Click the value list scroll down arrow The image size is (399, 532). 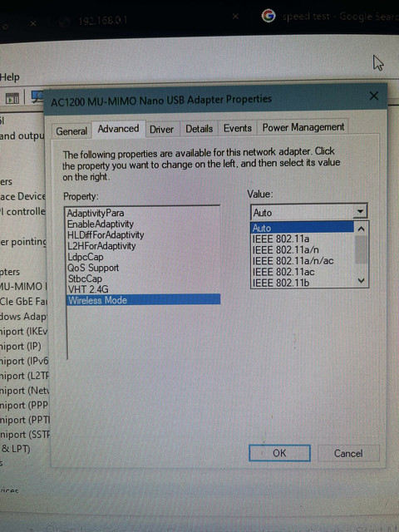pos(361,281)
